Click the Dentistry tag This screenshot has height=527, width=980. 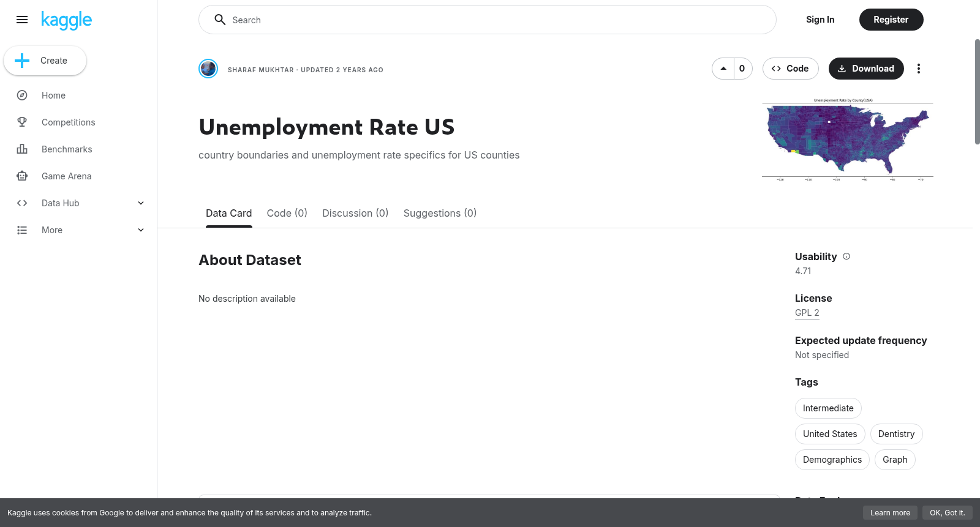pos(896,434)
